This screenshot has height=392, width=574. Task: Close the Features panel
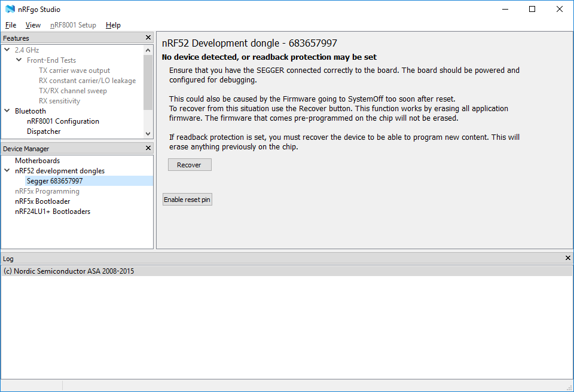click(148, 38)
